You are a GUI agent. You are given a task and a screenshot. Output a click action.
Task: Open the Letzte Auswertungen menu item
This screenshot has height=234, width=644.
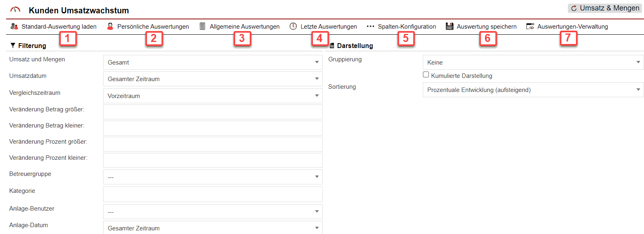(x=328, y=27)
